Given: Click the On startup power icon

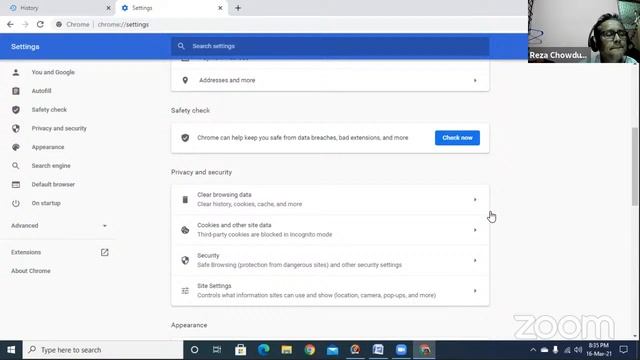Looking at the screenshot, I should pos(16,203).
